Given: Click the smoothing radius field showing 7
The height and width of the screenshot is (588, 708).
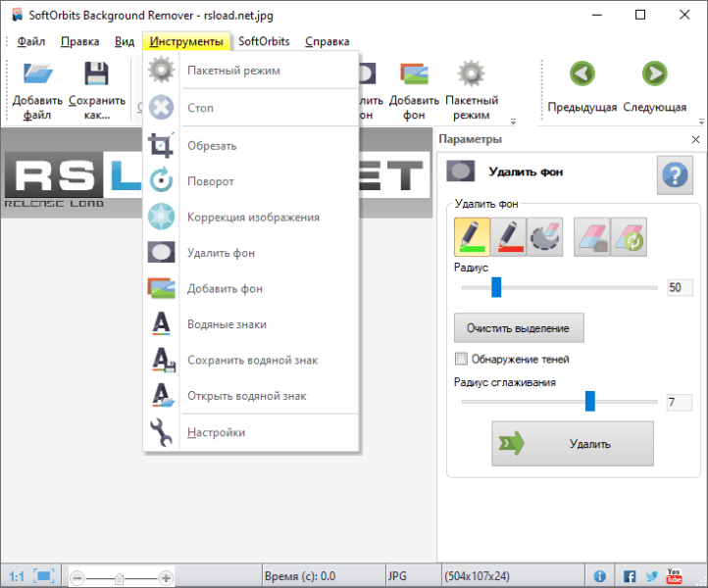Looking at the screenshot, I should click(680, 402).
